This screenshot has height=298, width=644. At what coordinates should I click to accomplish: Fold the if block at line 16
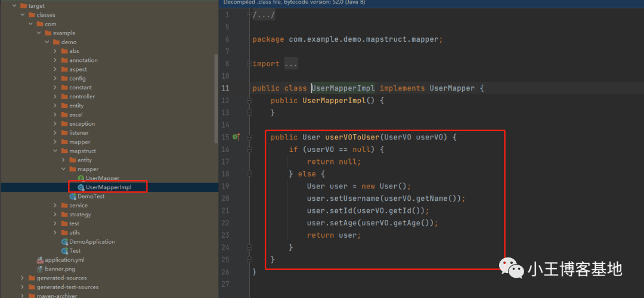pyautogui.click(x=249, y=150)
